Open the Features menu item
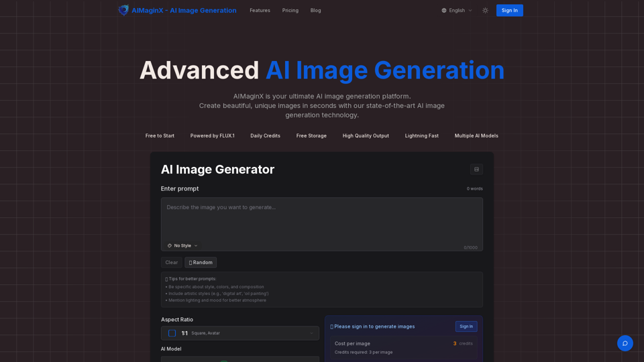This screenshot has height=362, width=644. tap(260, 10)
